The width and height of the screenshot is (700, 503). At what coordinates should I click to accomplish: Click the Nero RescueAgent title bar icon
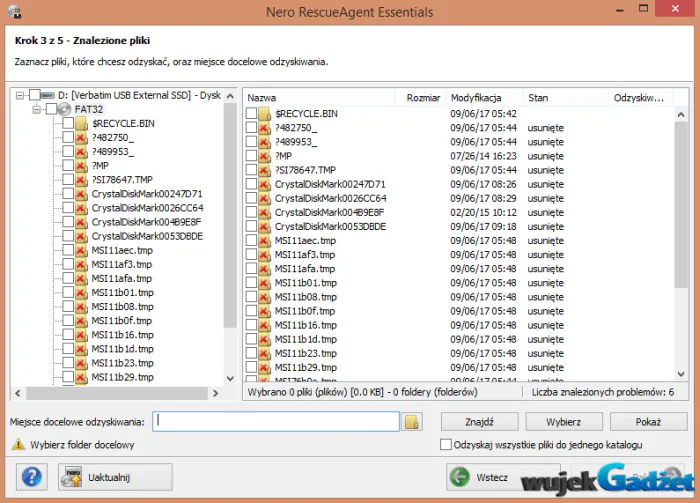point(15,12)
